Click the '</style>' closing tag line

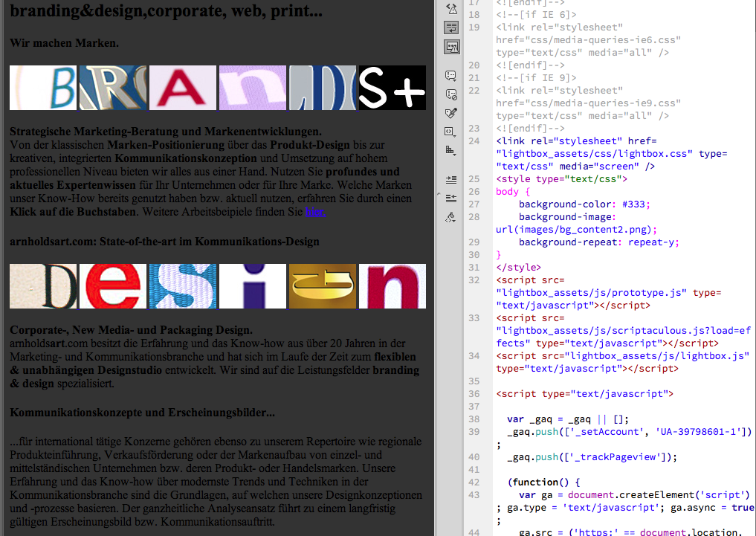click(x=518, y=268)
